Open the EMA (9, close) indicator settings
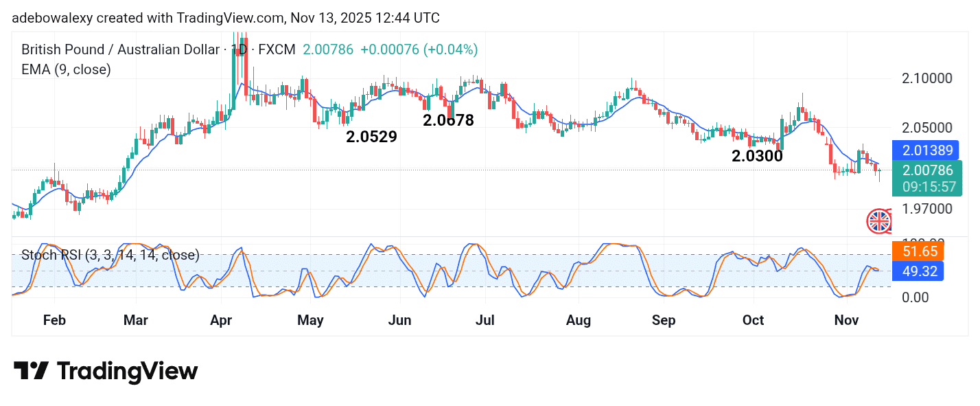Viewport: 980px width, 406px height. 67,69
